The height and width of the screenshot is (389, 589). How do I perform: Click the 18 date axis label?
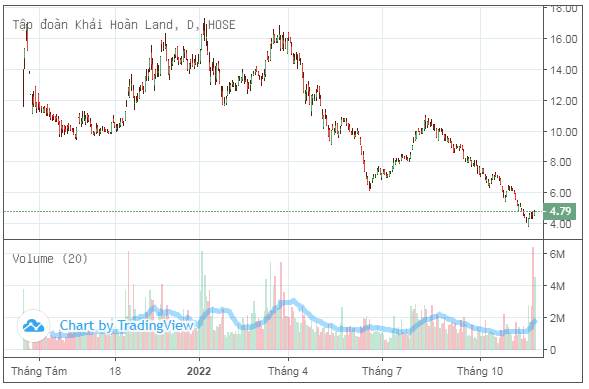115,371
